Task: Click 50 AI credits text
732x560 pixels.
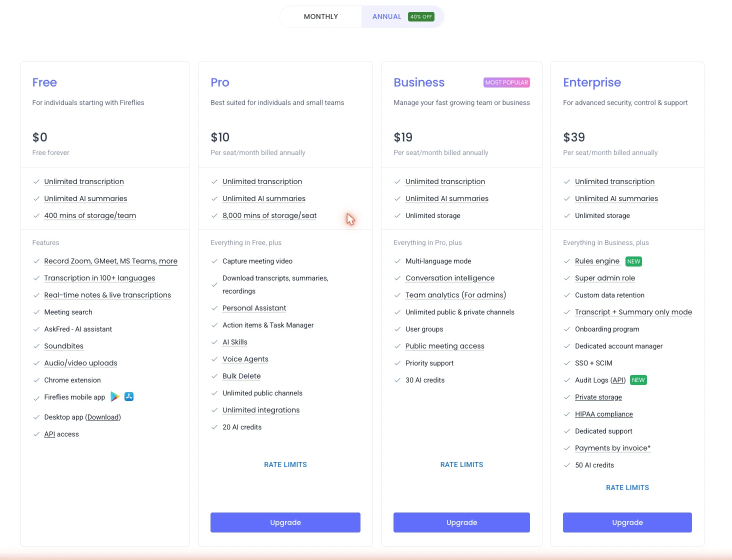Action: tap(594, 465)
